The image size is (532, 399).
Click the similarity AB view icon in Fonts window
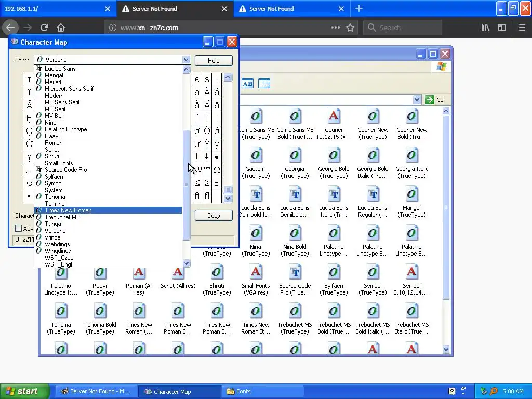[x=247, y=84]
